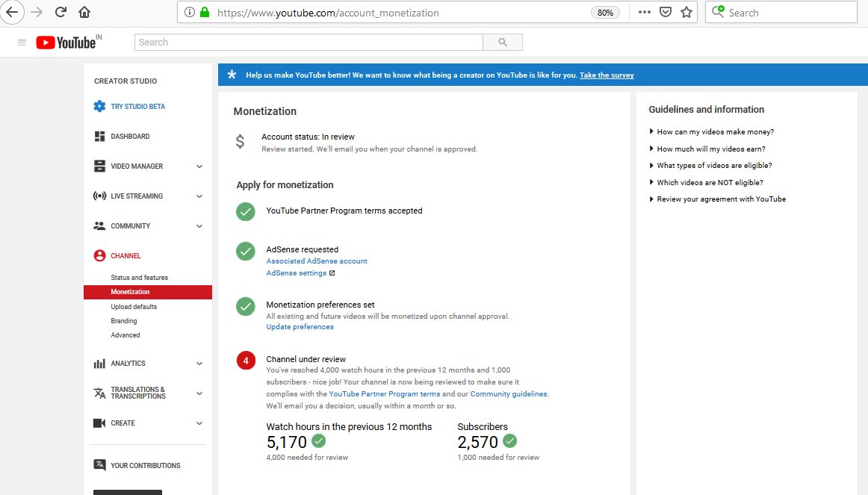Click the '5,170' watch hours value
Screen dimensions: 868x495
286,442
